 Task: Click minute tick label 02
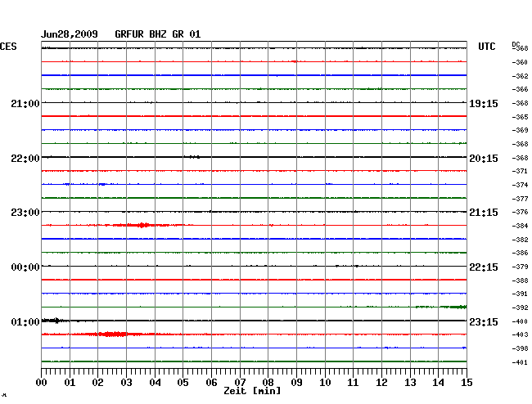pos(97,383)
